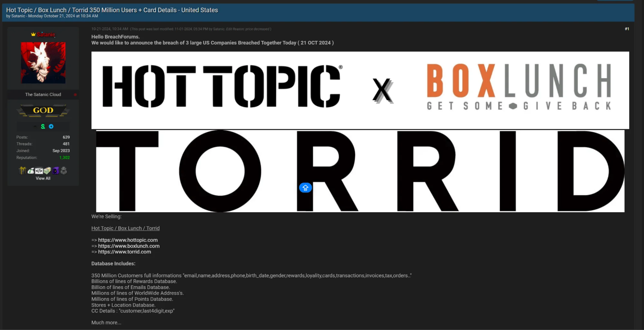Screen dimensions: 644x330
Task: Click the gift box award badge
Action: click(23, 170)
